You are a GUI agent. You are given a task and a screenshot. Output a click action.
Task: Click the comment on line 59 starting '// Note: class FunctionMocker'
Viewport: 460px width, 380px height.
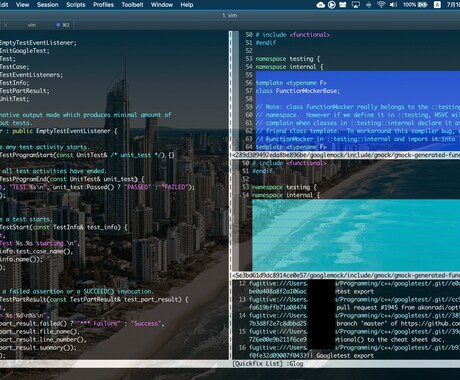click(358, 107)
